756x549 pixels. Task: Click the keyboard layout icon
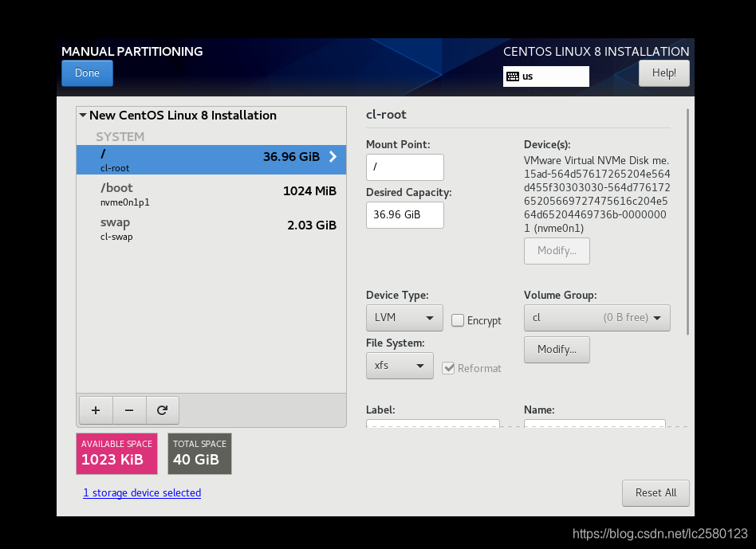click(513, 76)
